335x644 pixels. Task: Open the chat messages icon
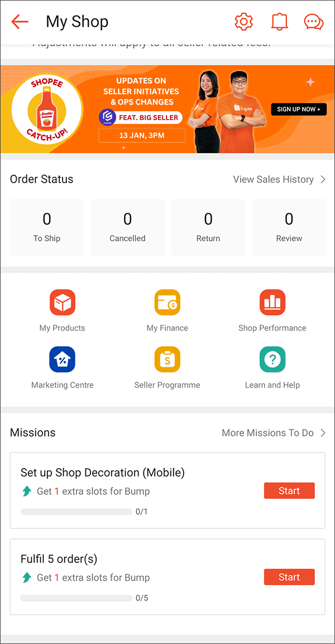click(x=313, y=21)
